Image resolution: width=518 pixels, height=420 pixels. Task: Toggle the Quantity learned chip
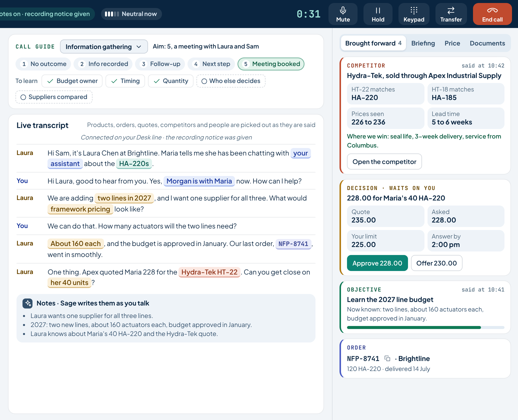[170, 81]
